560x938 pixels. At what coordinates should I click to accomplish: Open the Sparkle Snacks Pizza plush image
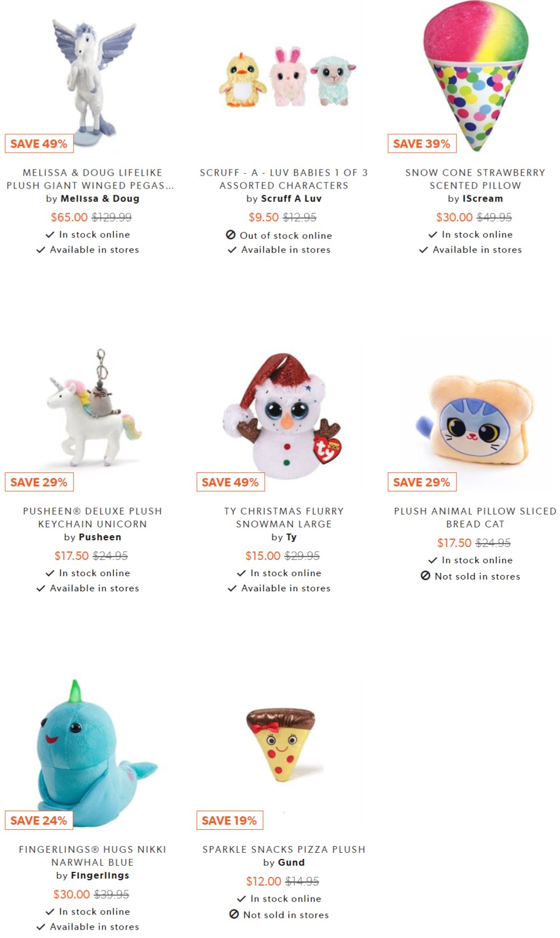(283, 745)
